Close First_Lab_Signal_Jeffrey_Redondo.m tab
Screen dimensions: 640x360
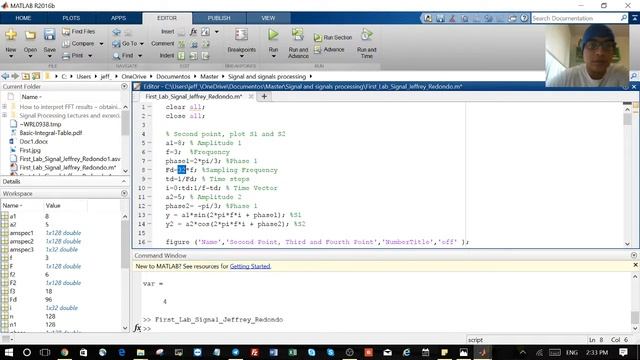click(251, 96)
